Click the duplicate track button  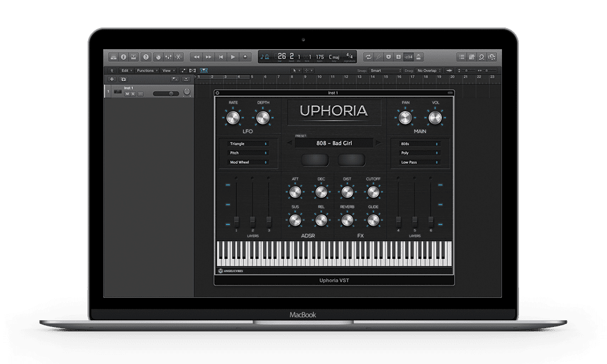coord(123,79)
